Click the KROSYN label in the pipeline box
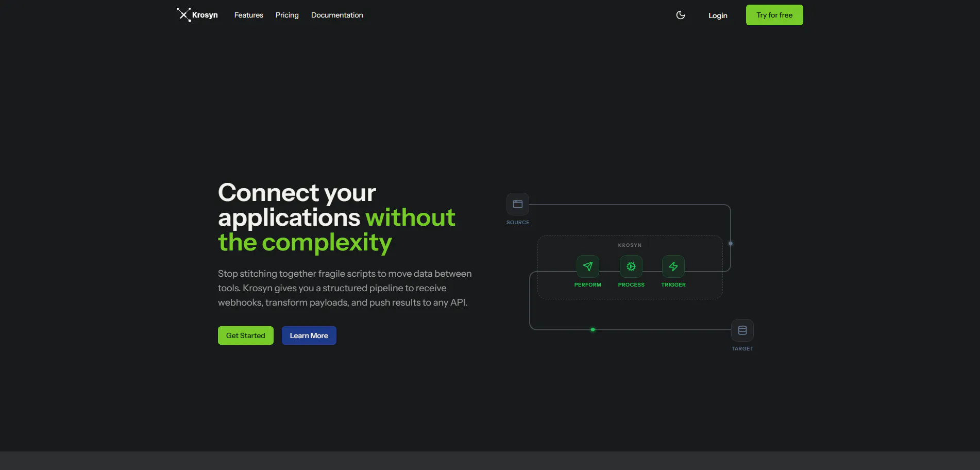980x470 pixels. (x=630, y=245)
